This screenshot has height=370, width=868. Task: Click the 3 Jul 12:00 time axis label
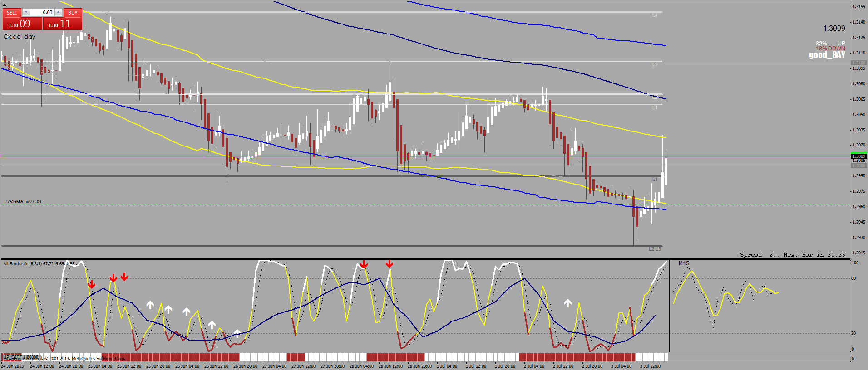650,366
